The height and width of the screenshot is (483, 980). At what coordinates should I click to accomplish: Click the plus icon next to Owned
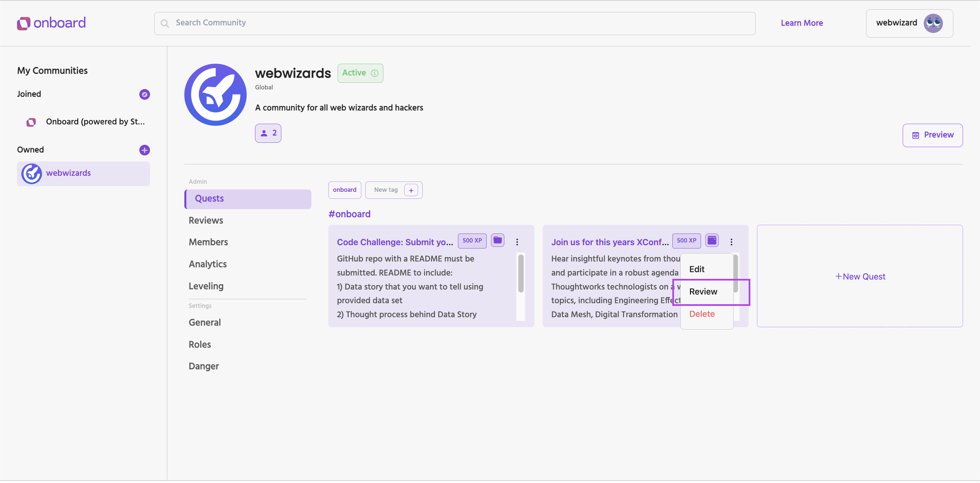click(x=145, y=150)
